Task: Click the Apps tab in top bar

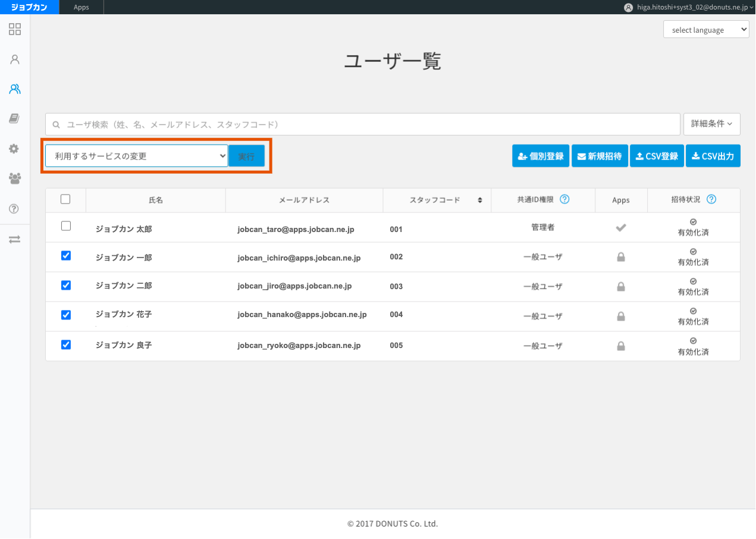Action: (81, 7)
